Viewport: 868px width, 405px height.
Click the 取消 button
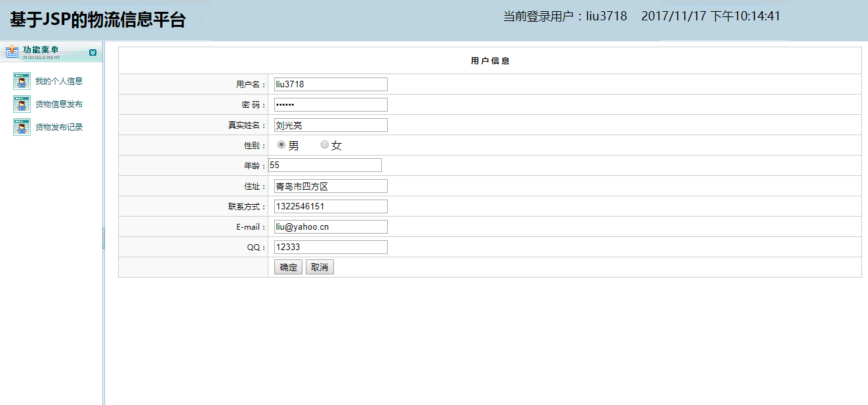(x=320, y=267)
